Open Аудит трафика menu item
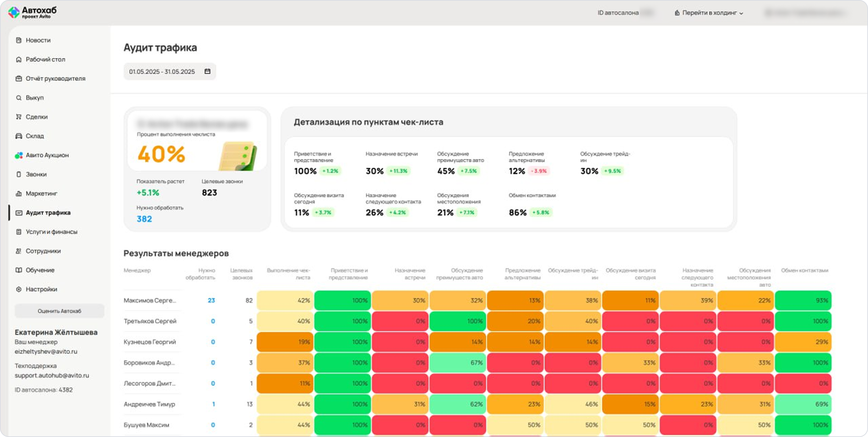 click(x=48, y=213)
